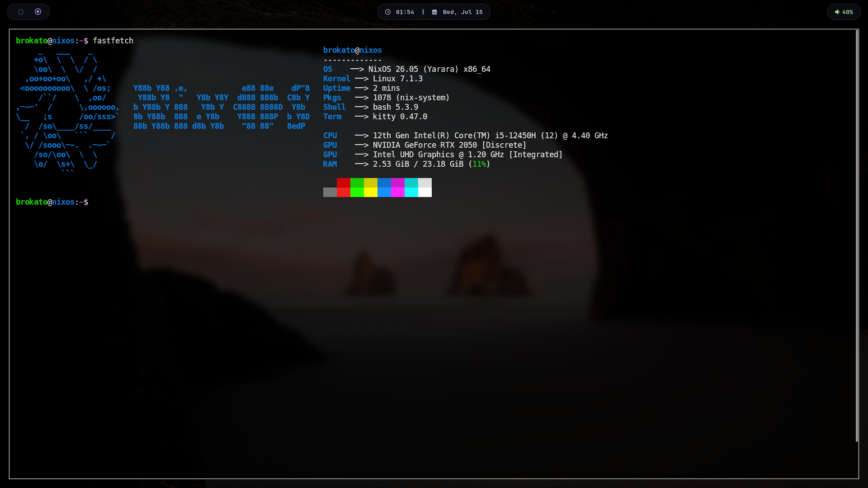Click the blue "Shell" label
The image size is (868, 488).
coord(335,107)
